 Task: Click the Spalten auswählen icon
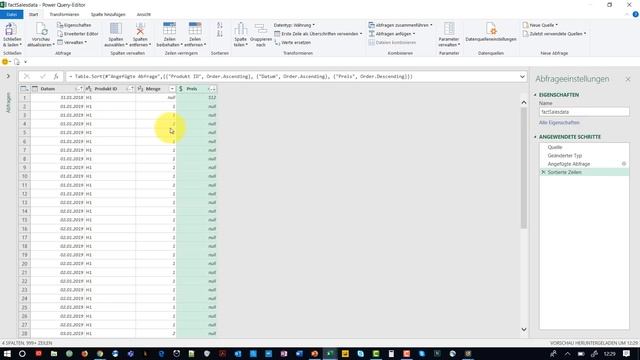pos(116,29)
